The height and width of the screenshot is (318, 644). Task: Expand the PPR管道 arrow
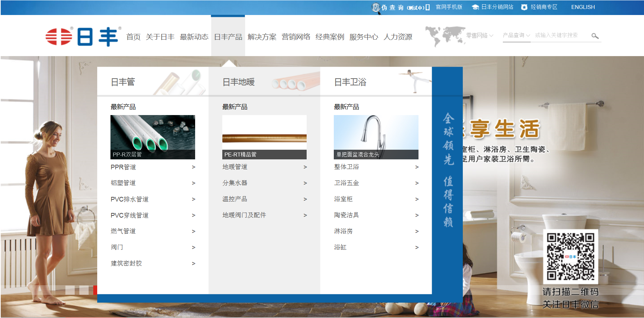193,167
